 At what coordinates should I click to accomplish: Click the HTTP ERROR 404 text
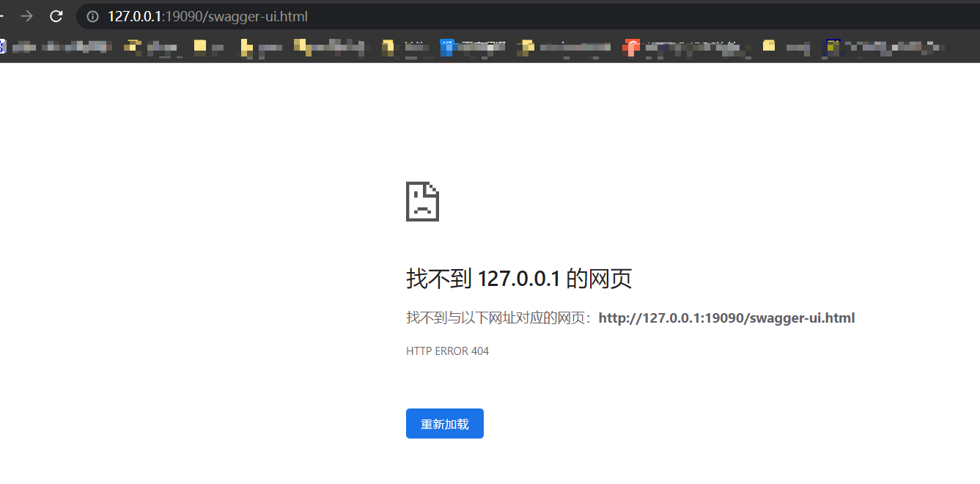[x=447, y=351]
